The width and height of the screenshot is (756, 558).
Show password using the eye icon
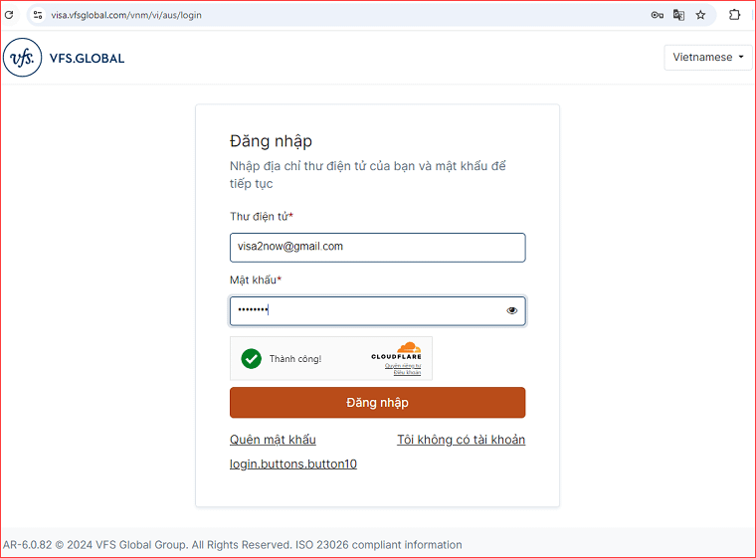coord(512,310)
